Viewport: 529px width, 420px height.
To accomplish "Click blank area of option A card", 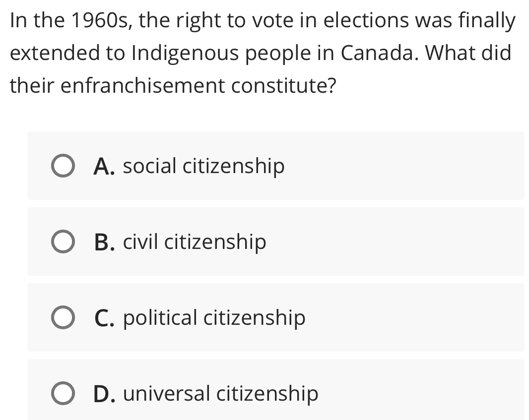I will [x=405, y=166].
